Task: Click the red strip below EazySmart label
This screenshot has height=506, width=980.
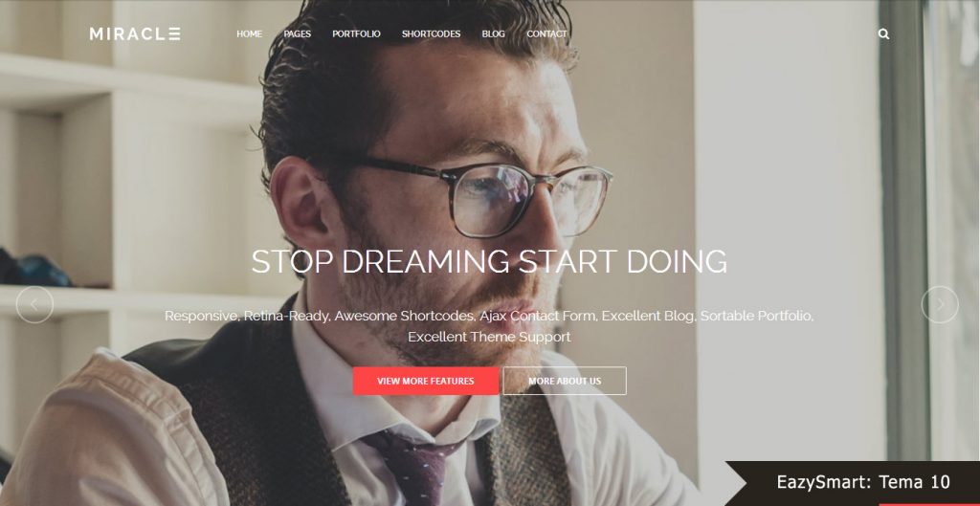Action: tap(929, 504)
